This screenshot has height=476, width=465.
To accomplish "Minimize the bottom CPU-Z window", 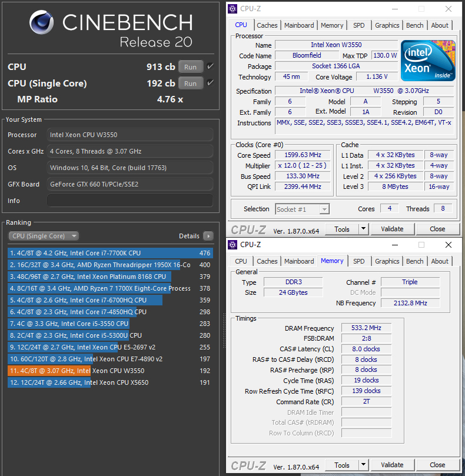I will pyautogui.click(x=395, y=245).
